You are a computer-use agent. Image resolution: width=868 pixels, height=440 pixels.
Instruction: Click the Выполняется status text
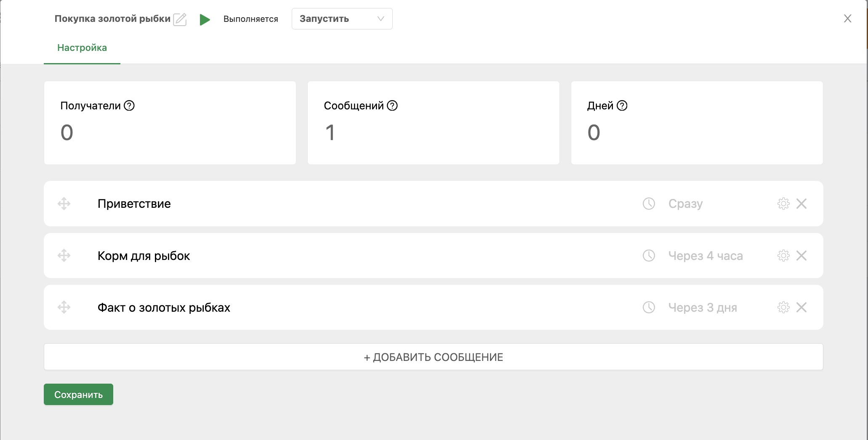click(x=251, y=19)
